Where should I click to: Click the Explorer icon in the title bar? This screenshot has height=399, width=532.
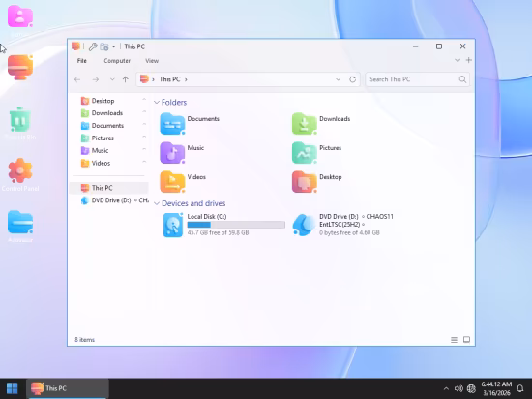coord(75,46)
